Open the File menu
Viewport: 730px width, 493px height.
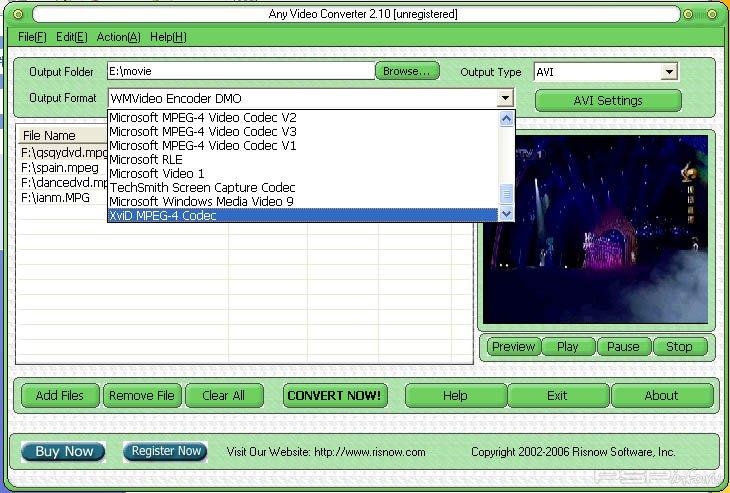32,37
